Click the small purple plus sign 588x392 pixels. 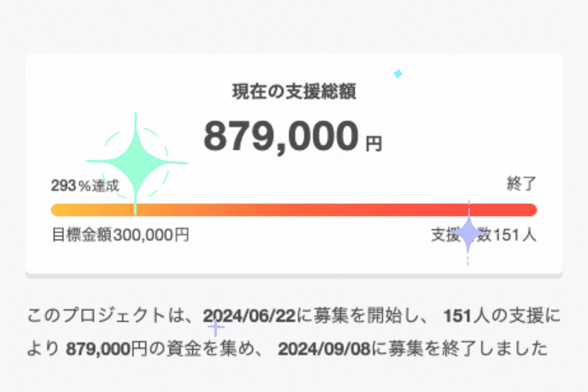click(216, 327)
